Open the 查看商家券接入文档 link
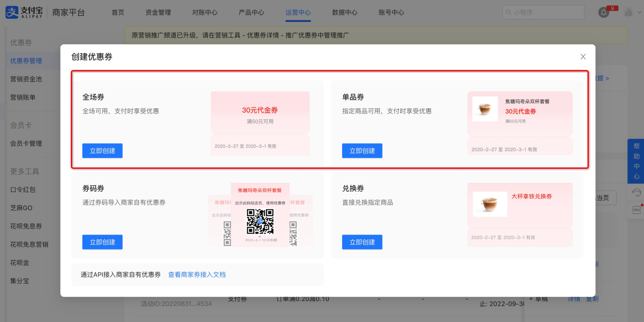This screenshot has width=644, height=322. (x=197, y=274)
